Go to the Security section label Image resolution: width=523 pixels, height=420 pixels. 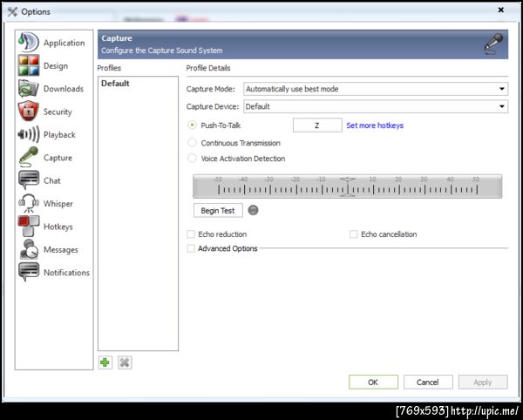coord(58,112)
